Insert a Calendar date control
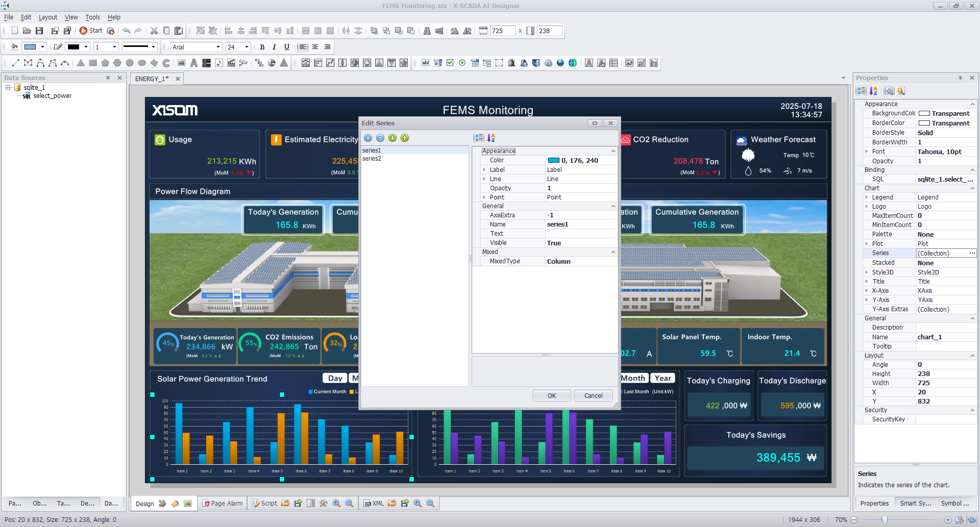The width and height of the screenshot is (980, 527). point(475,63)
